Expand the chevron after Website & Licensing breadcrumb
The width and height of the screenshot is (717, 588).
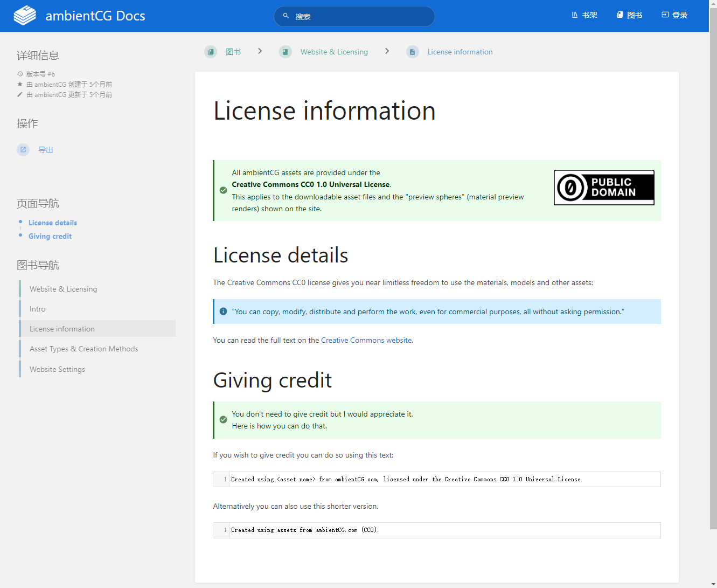(387, 51)
